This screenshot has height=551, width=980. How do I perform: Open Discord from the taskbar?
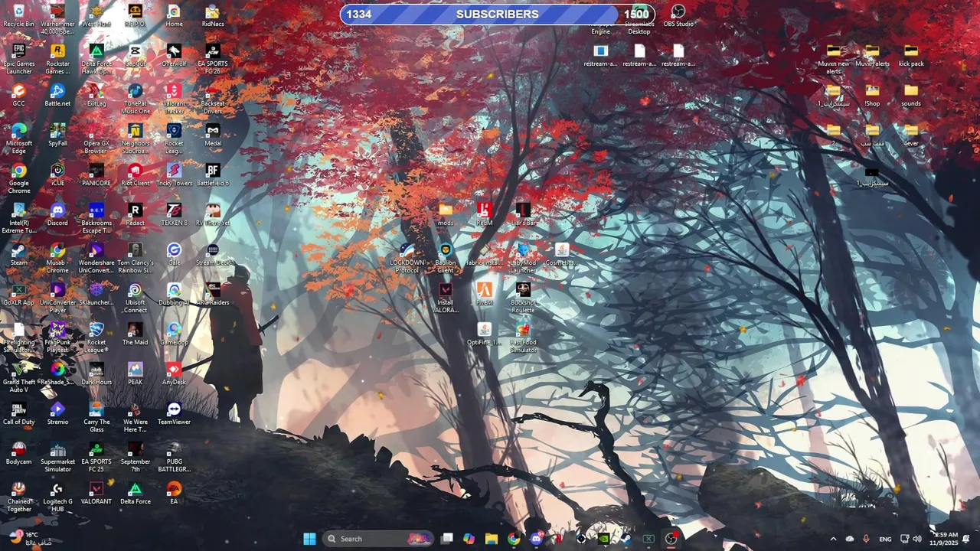pyautogui.click(x=536, y=539)
